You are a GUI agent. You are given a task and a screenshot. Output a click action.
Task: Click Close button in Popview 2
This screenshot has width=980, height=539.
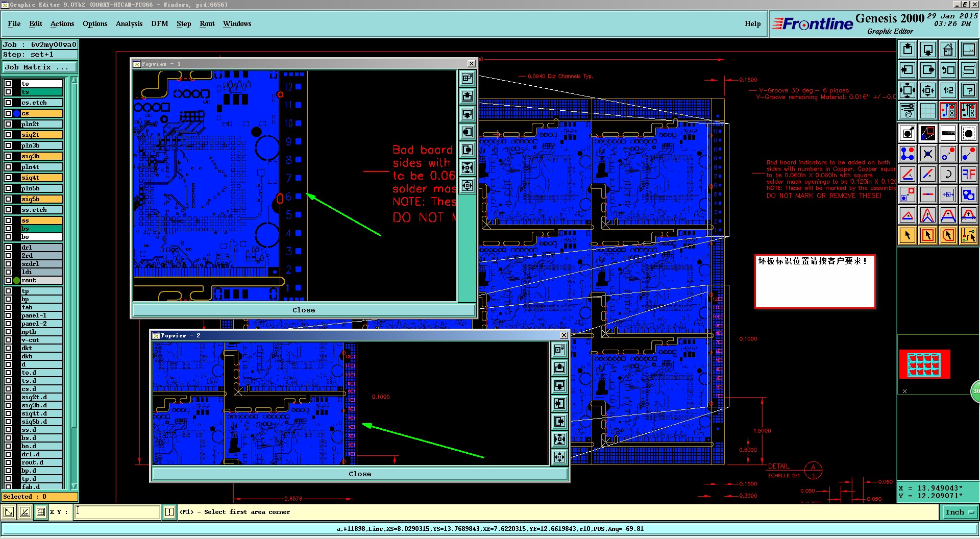pos(360,474)
